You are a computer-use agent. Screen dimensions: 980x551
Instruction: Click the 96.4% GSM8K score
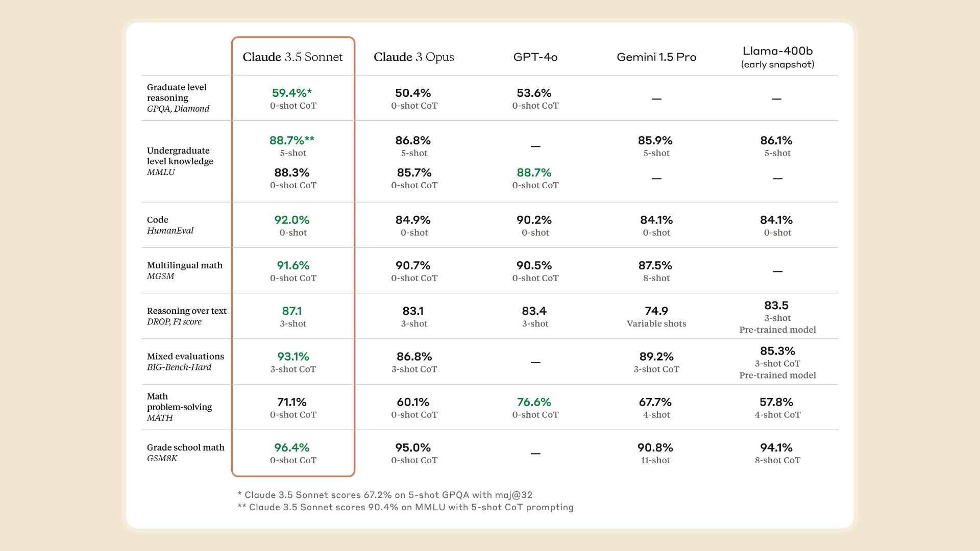point(292,447)
